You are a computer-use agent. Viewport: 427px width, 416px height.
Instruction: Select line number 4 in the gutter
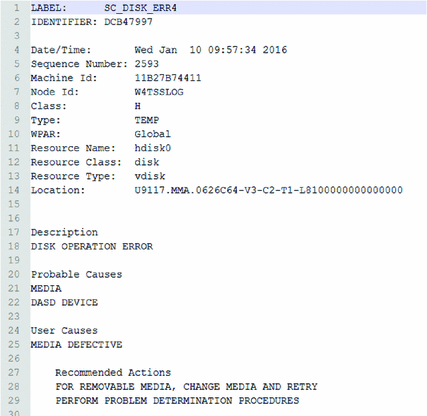pos(17,50)
